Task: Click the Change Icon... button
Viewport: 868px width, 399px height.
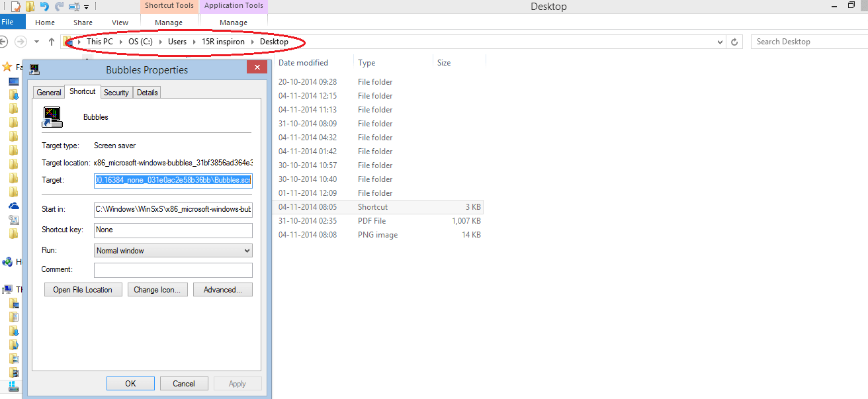Action: coord(157,290)
